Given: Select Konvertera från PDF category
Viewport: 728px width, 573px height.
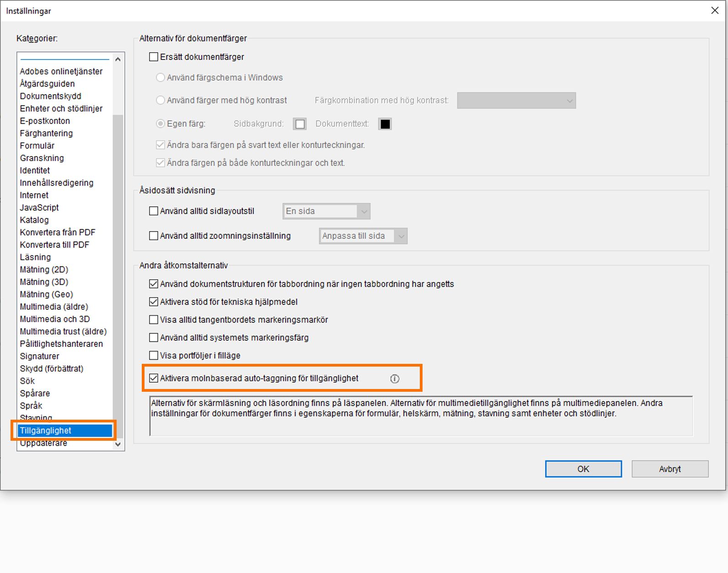Looking at the screenshot, I should pyautogui.click(x=57, y=232).
